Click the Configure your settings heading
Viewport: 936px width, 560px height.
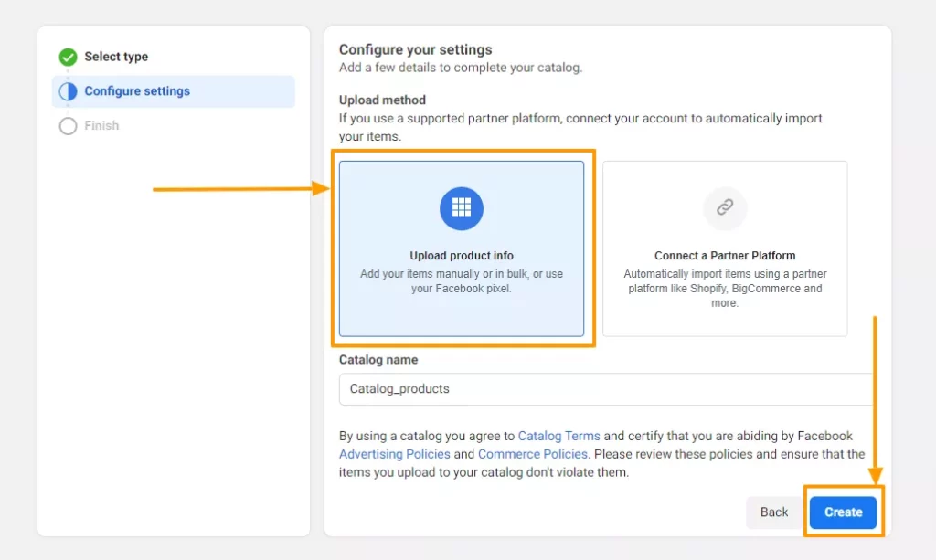pyautogui.click(x=416, y=49)
